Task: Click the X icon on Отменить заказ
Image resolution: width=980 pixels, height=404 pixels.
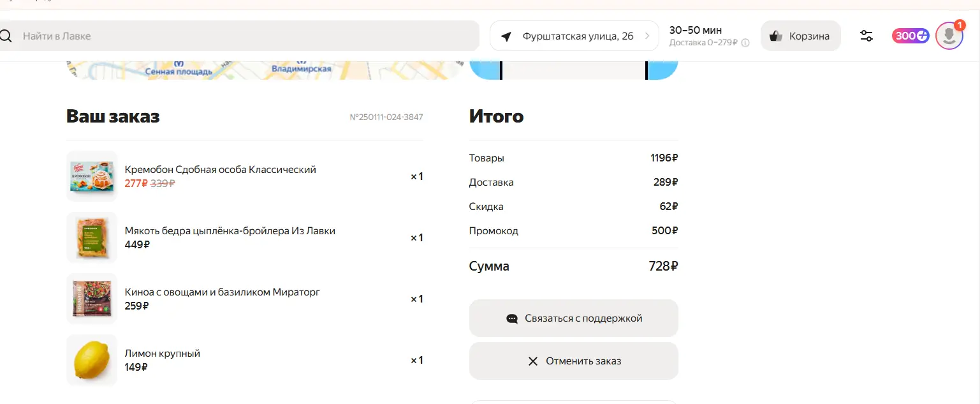Action: 533,361
